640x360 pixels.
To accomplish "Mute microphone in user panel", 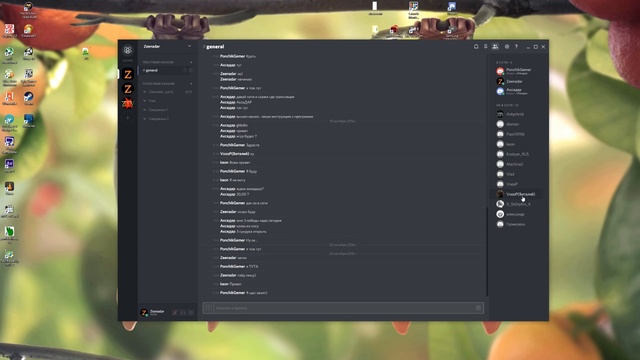I will (175, 313).
